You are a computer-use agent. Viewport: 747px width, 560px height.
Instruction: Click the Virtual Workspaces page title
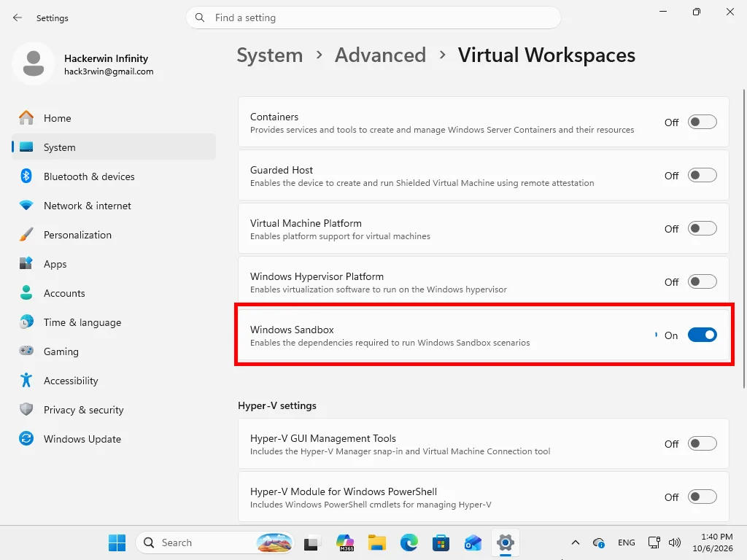pos(546,55)
